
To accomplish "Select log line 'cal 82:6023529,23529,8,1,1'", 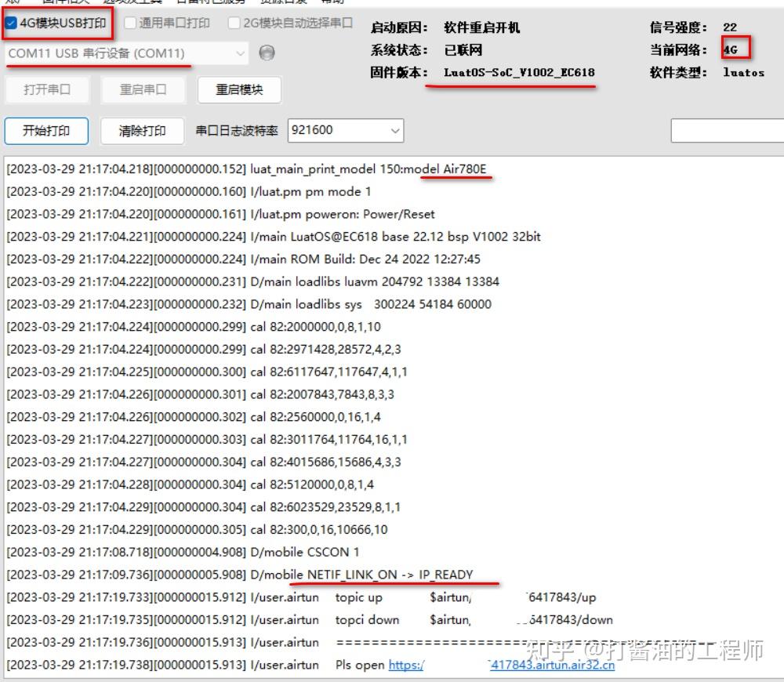I will (x=204, y=506).
